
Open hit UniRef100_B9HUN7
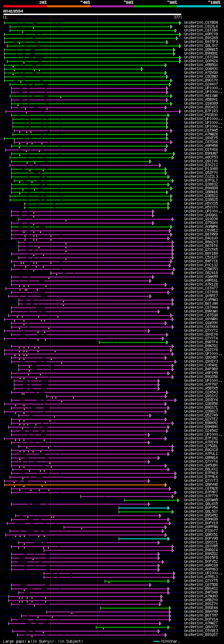pos(201,154)
